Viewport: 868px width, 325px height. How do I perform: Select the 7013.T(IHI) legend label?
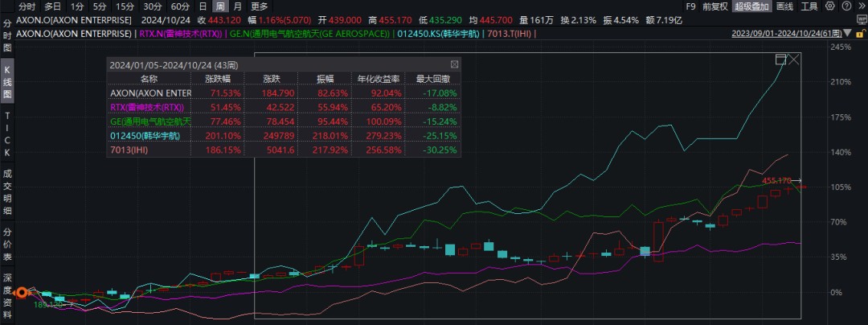point(510,33)
